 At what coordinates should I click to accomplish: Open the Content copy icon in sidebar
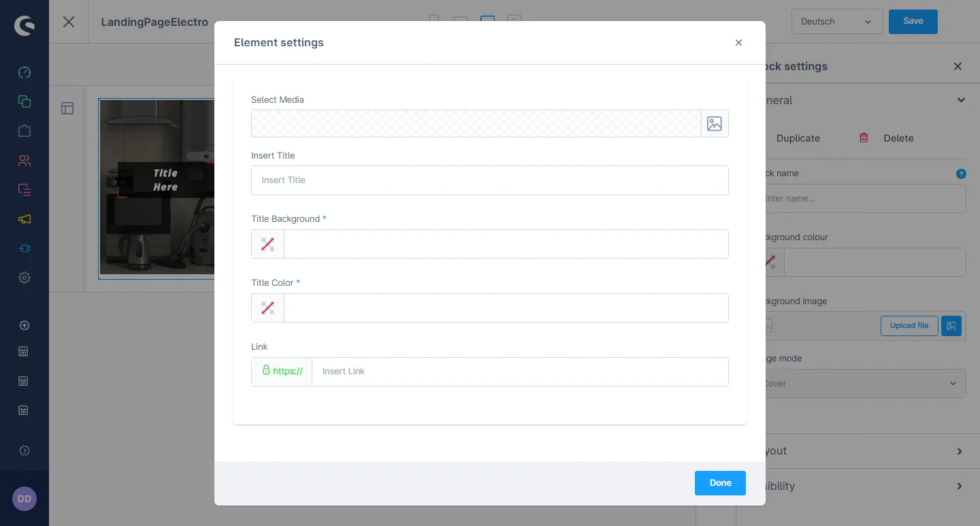point(24,101)
